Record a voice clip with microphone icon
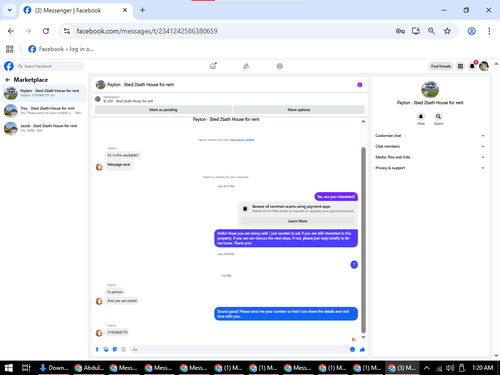Image resolution: width=500 pixels, height=375 pixels. pos(97,349)
